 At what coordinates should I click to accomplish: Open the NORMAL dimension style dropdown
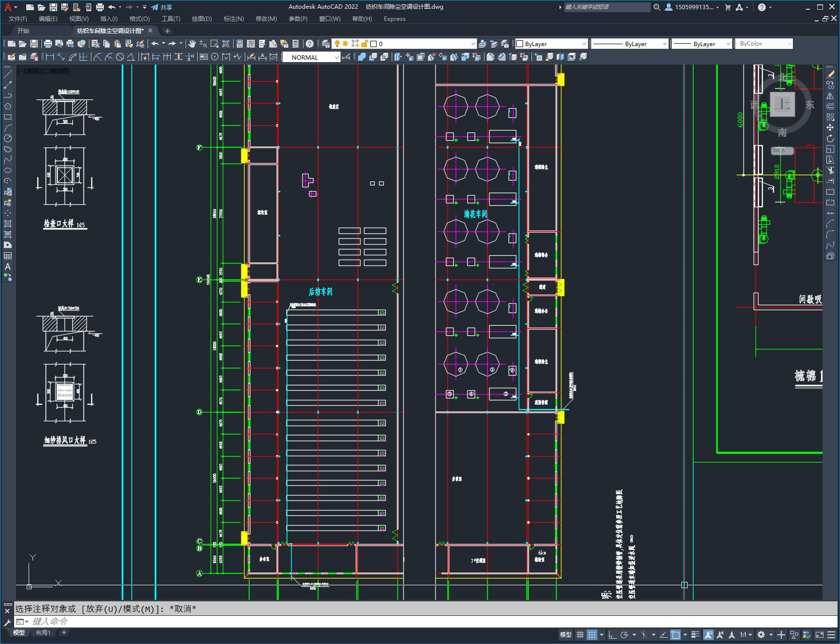pyautogui.click(x=312, y=57)
